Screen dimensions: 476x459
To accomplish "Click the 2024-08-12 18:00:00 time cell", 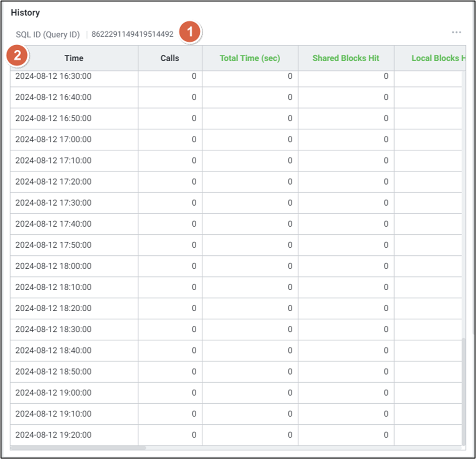I will point(53,266).
